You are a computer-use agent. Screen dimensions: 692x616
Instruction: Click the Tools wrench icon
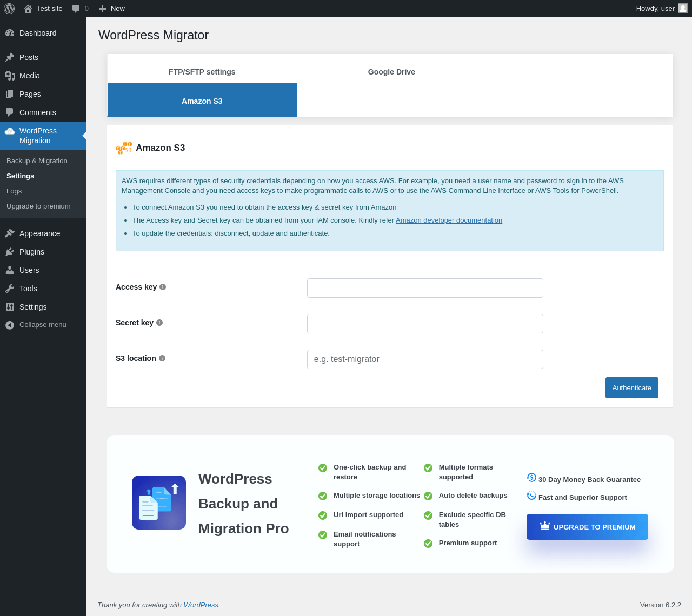point(10,289)
